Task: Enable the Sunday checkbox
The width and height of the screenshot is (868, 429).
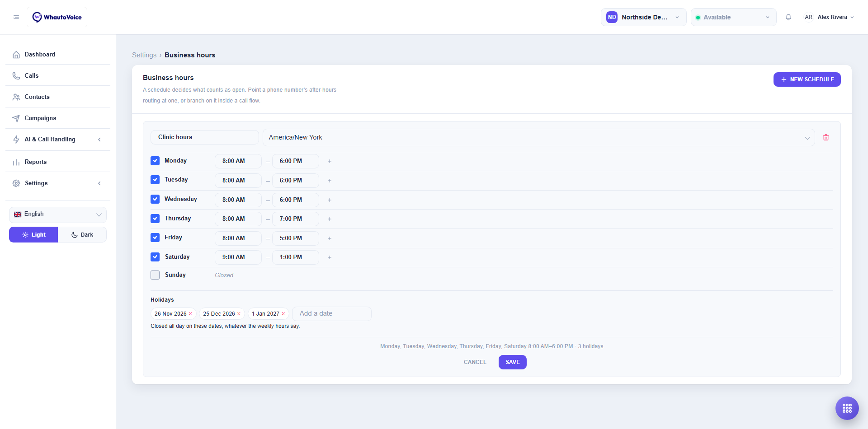Action: click(155, 275)
